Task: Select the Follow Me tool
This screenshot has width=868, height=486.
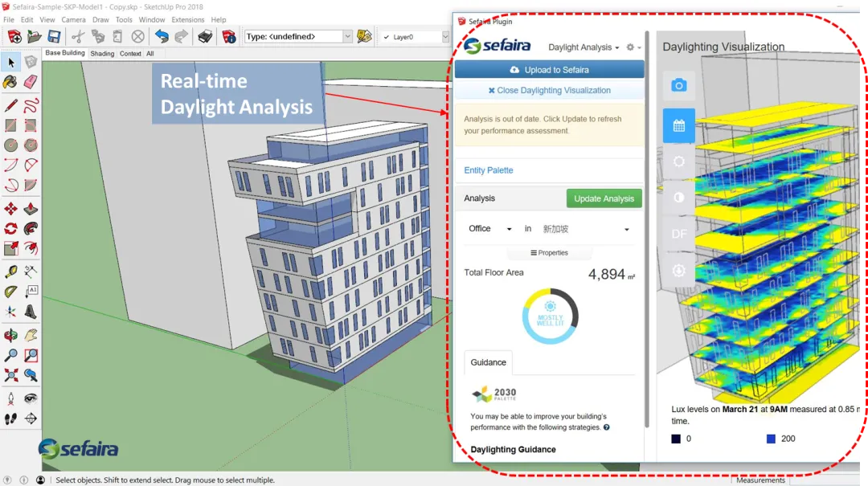Action: tap(31, 228)
